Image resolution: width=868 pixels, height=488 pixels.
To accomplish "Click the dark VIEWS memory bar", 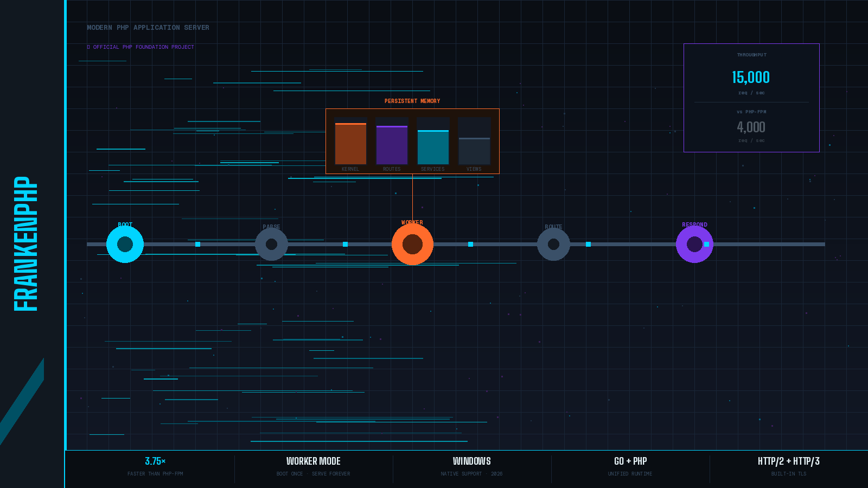I will pyautogui.click(x=474, y=151).
